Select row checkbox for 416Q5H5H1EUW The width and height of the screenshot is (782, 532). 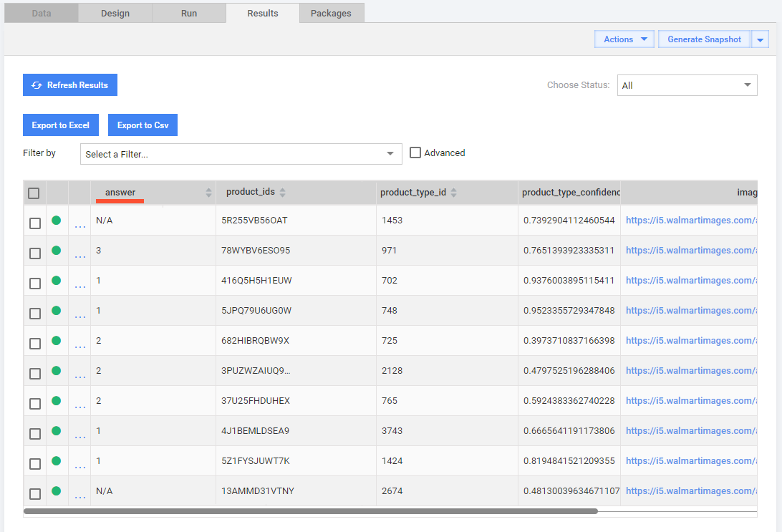coord(35,284)
